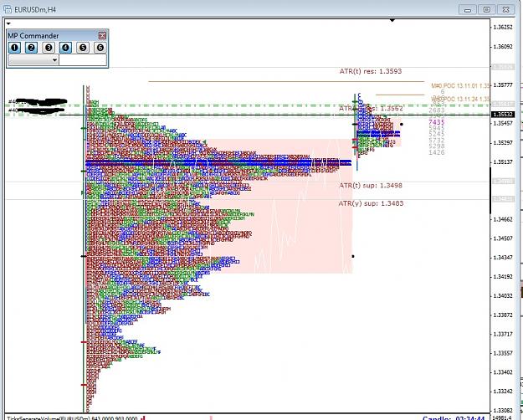Click the chart shift triangle marker

[392, 21]
